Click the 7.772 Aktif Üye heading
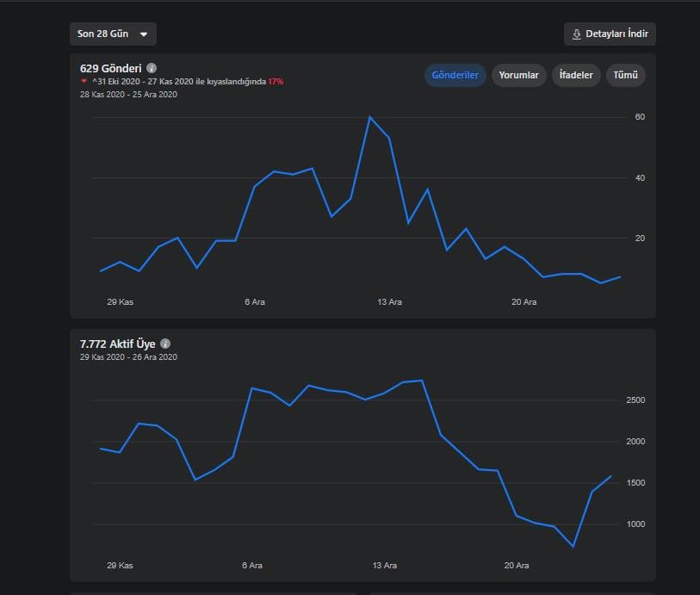The image size is (700, 595). point(118,344)
